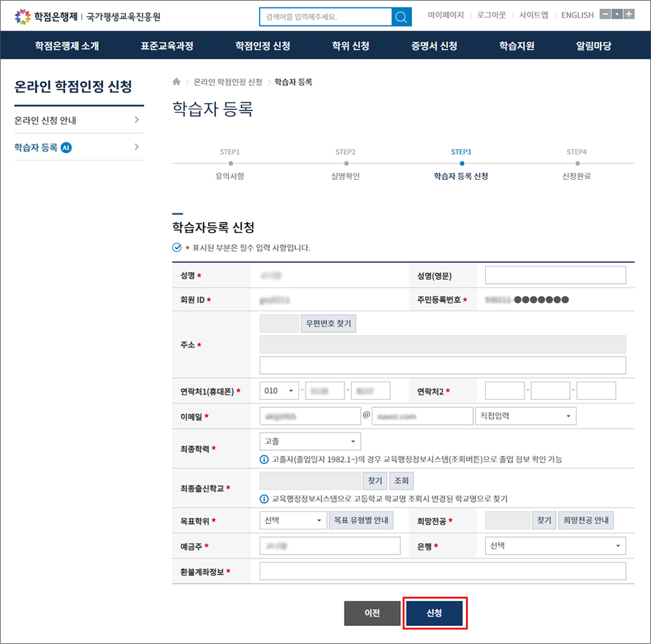Screen dimensions: 651x644
Task: Click info icon beside 고졸자 graduation note
Action: point(264,459)
